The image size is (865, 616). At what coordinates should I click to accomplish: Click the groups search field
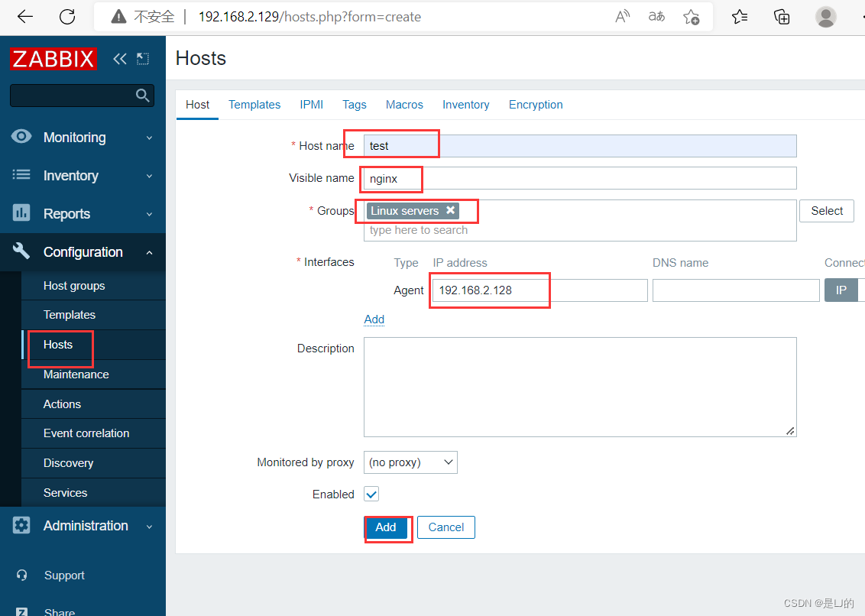click(580, 230)
